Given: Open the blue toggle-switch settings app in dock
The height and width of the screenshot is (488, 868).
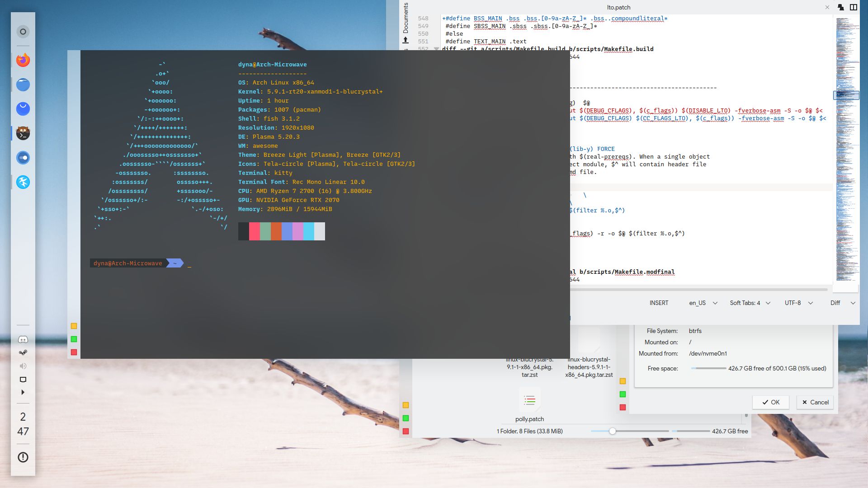Looking at the screenshot, I should (23, 158).
